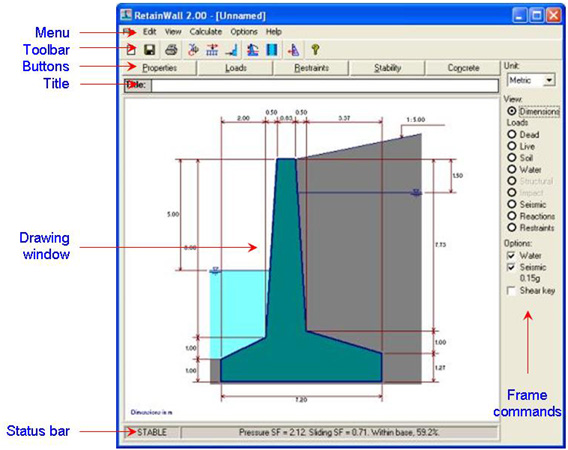Click the yellow help question mark toolbar icon
Viewport: 568px width, 450px height.
(315, 50)
